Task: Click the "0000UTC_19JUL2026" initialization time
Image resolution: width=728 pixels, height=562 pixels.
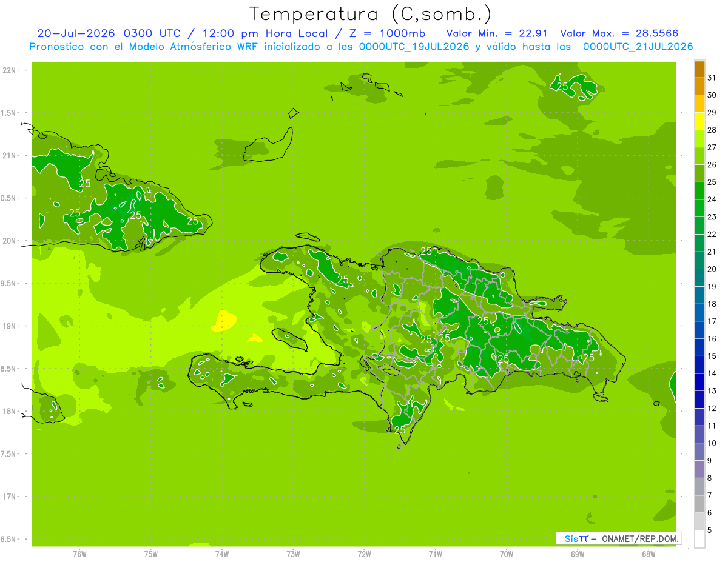Action: point(414,47)
